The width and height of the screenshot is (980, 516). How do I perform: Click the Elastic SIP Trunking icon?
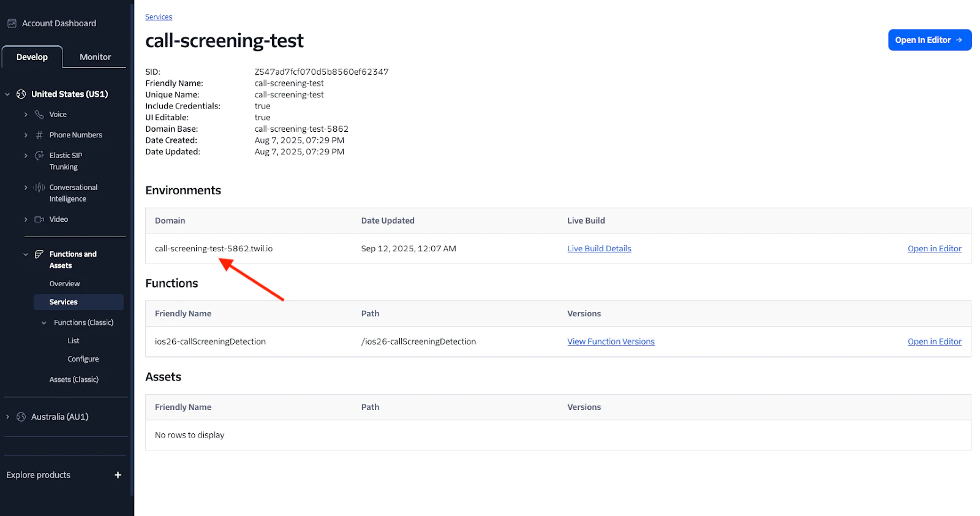click(39, 156)
